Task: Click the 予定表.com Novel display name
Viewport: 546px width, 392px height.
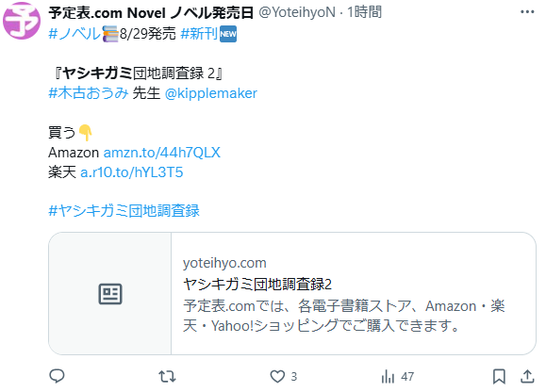Action: [x=151, y=13]
